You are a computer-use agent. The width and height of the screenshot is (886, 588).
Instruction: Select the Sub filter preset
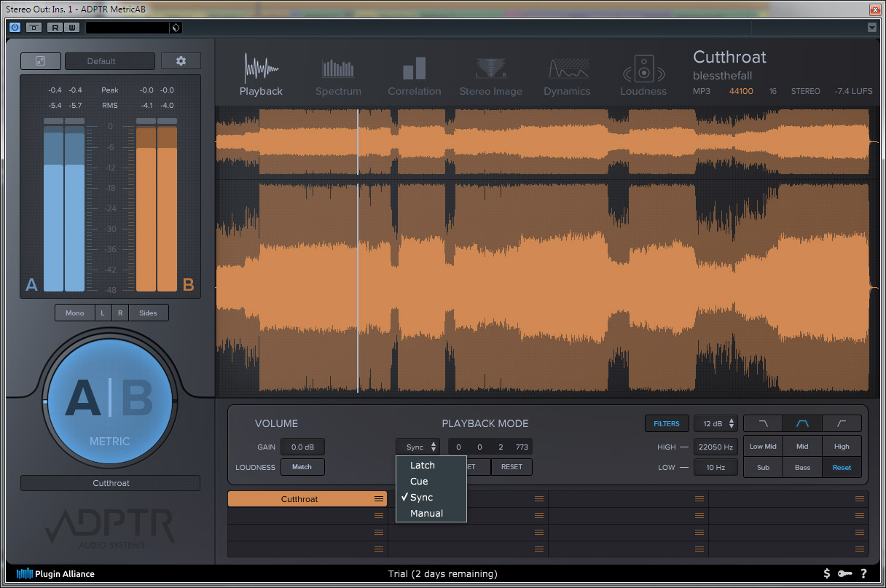(763, 467)
